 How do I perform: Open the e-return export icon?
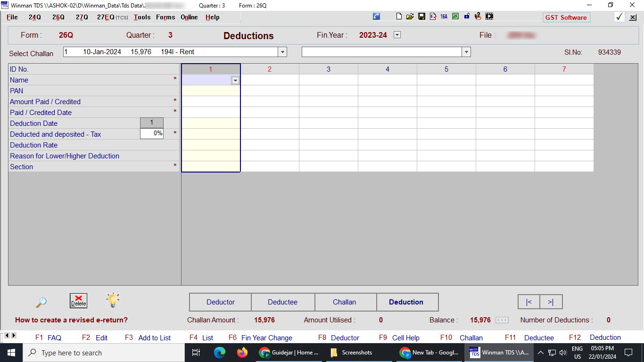click(x=432, y=16)
